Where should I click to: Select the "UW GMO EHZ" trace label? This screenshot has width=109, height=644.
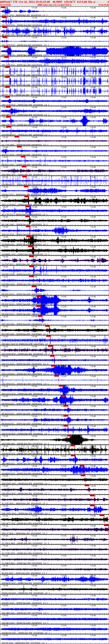click(25, 613)
